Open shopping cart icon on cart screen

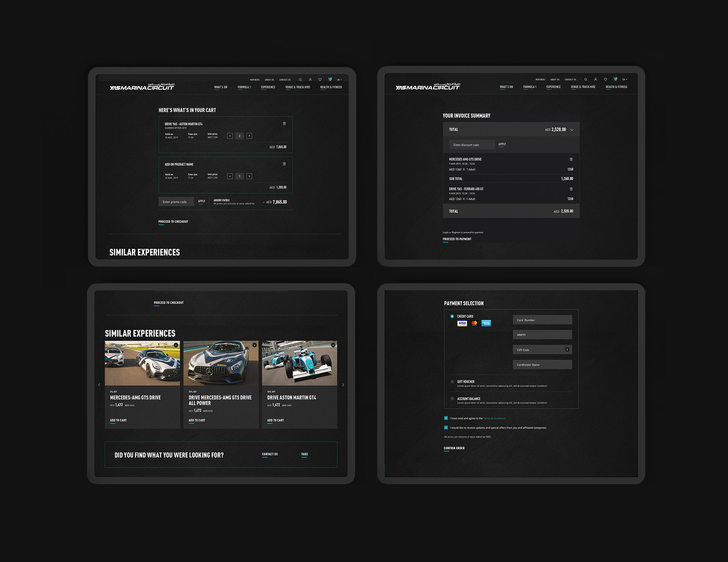point(330,79)
